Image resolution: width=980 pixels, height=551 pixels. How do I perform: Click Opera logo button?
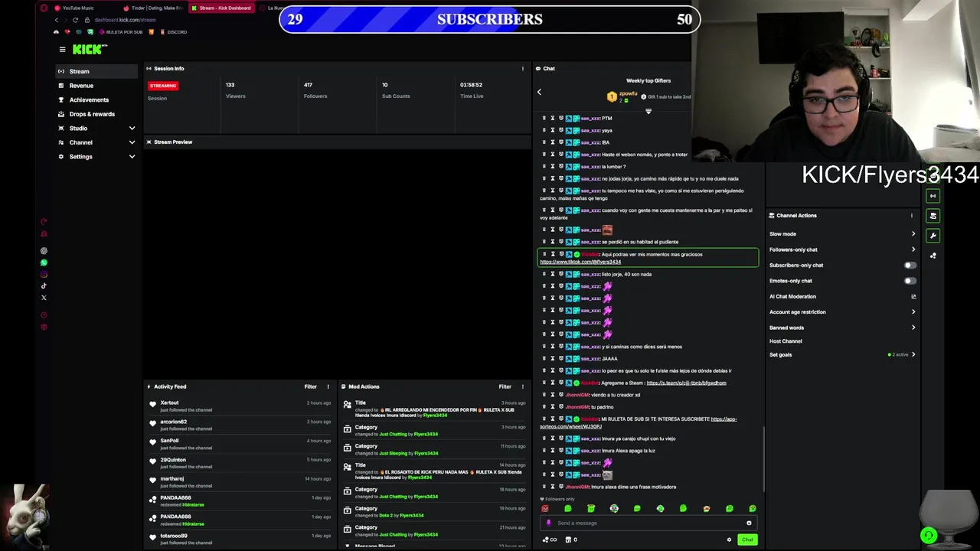[44, 8]
